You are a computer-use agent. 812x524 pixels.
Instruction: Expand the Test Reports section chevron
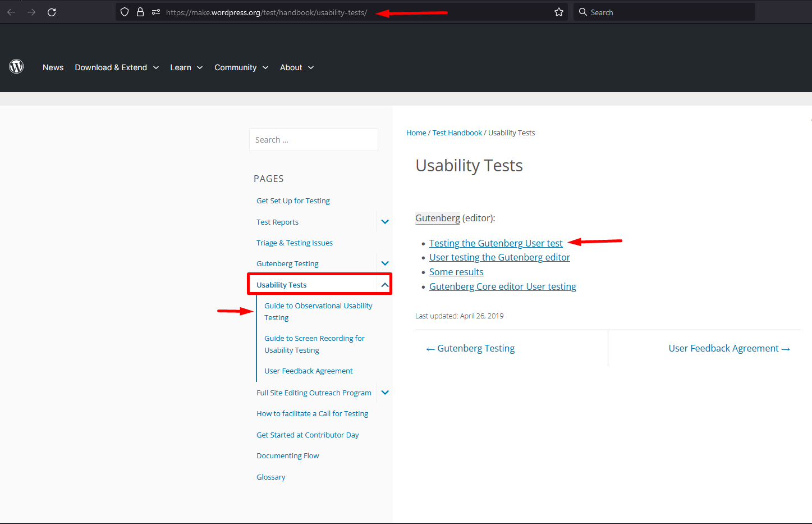coord(385,222)
